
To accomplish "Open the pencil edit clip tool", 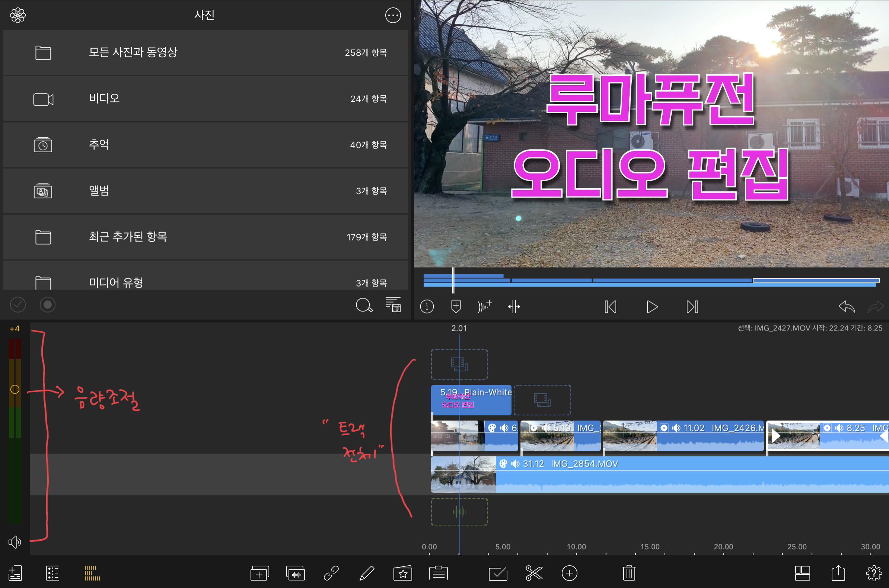I will click(366, 573).
